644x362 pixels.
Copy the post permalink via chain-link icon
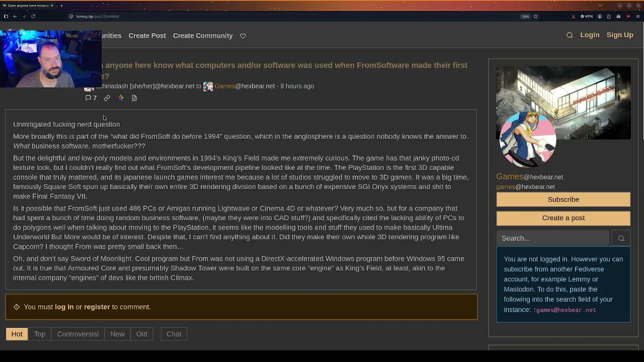(107, 98)
